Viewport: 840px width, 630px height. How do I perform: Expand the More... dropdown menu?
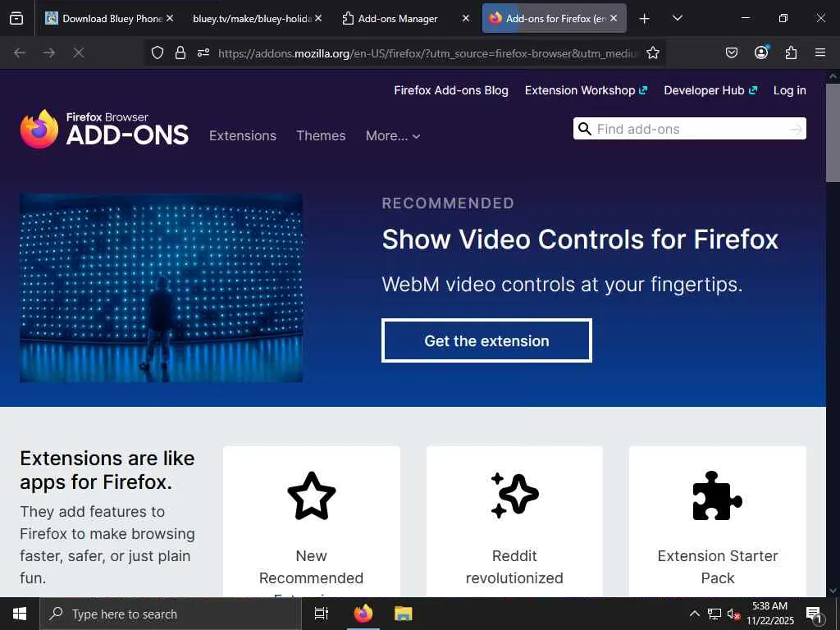pos(393,135)
